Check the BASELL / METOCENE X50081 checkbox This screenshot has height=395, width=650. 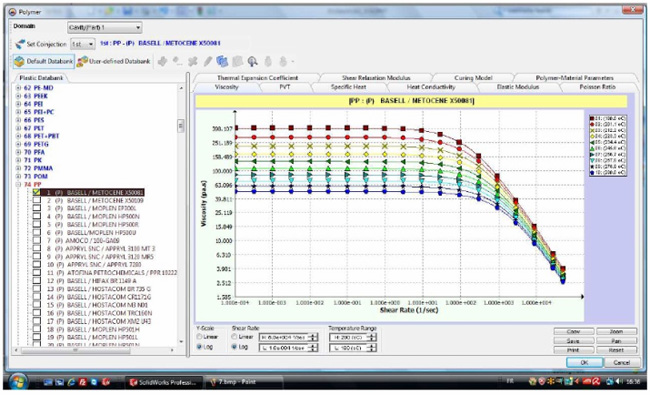(37, 192)
